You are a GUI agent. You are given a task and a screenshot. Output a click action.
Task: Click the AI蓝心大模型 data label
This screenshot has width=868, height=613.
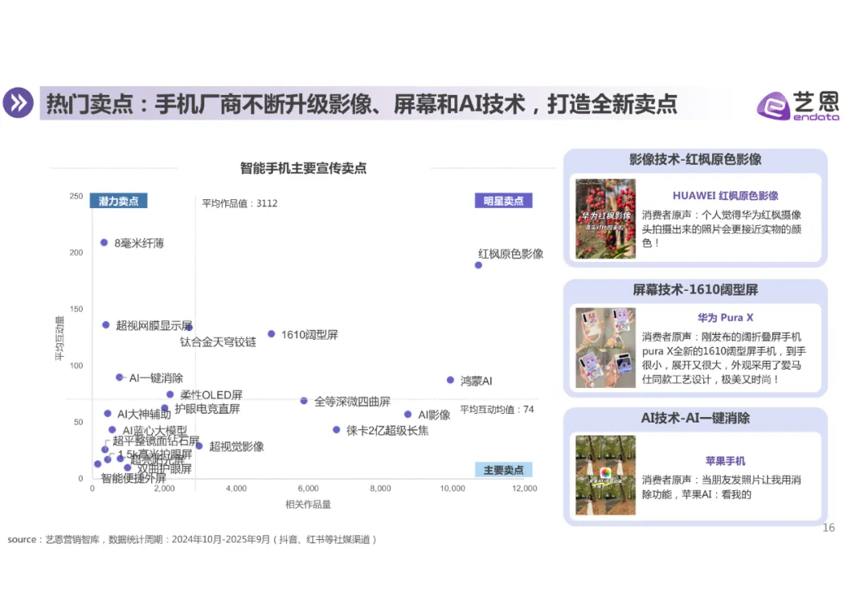click(154, 431)
